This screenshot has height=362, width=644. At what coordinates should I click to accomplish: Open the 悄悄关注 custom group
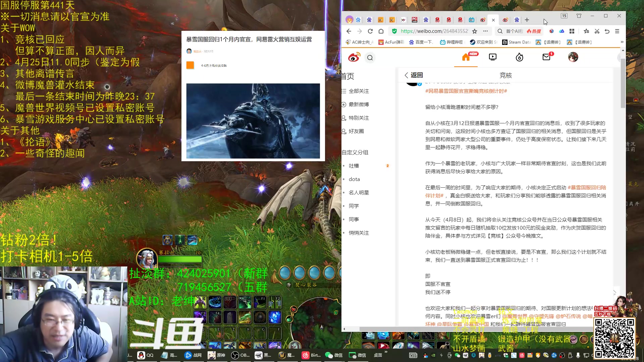(359, 233)
